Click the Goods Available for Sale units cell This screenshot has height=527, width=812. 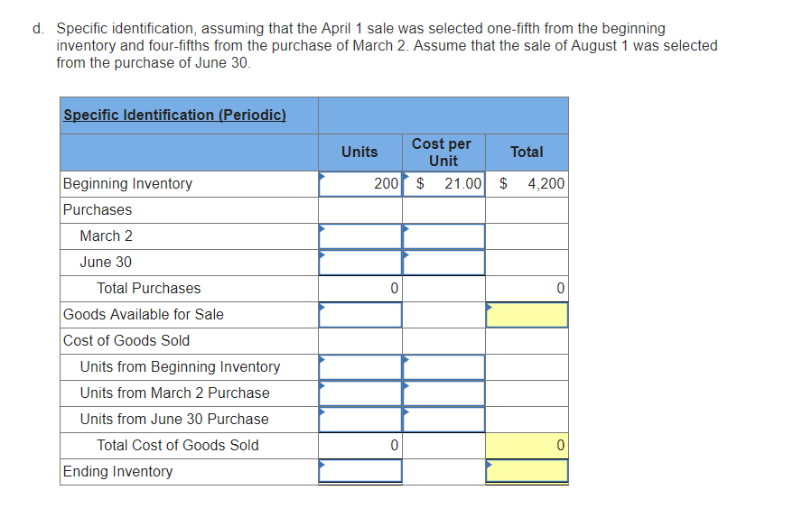[x=360, y=315]
